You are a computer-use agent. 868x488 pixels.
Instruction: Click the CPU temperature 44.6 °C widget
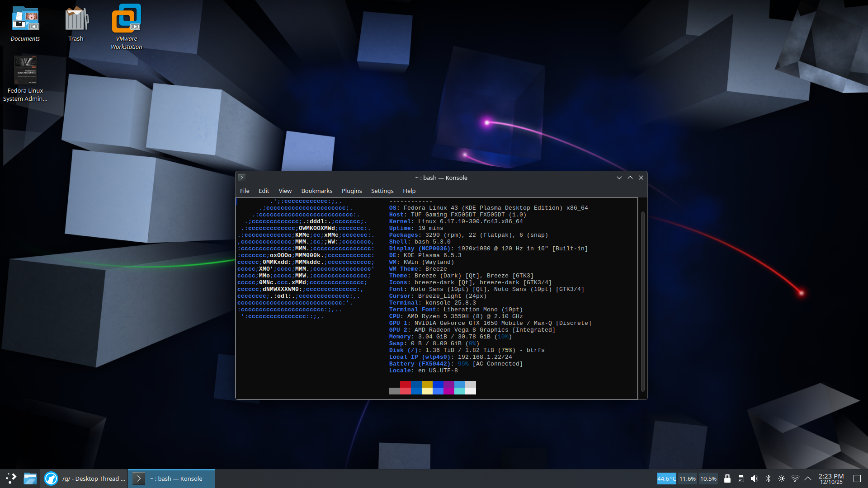[x=666, y=479]
